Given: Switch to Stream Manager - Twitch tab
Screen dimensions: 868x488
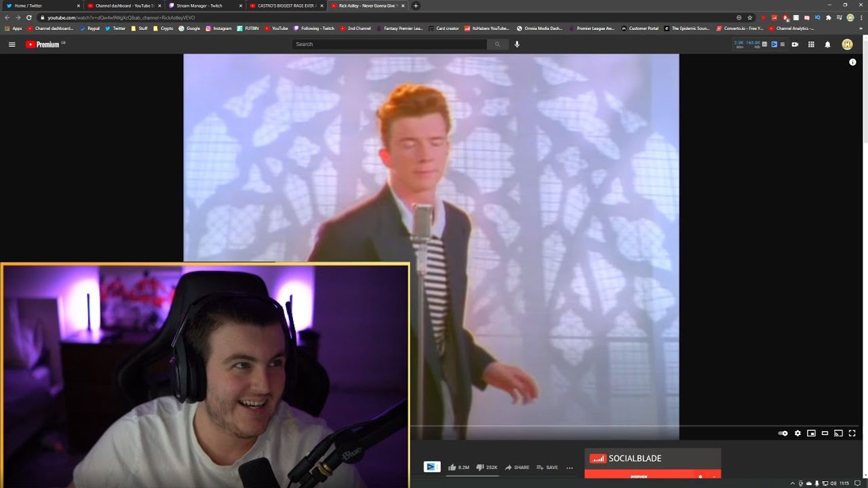Looking at the screenshot, I should (204, 5).
